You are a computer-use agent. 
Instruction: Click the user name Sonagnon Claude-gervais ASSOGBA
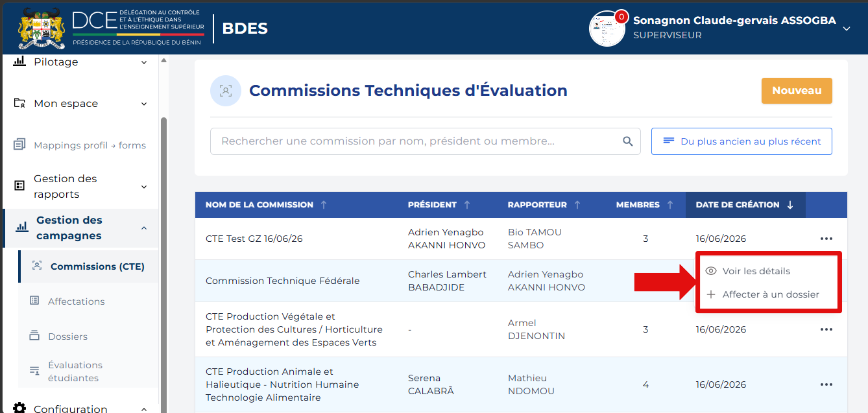[734, 20]
